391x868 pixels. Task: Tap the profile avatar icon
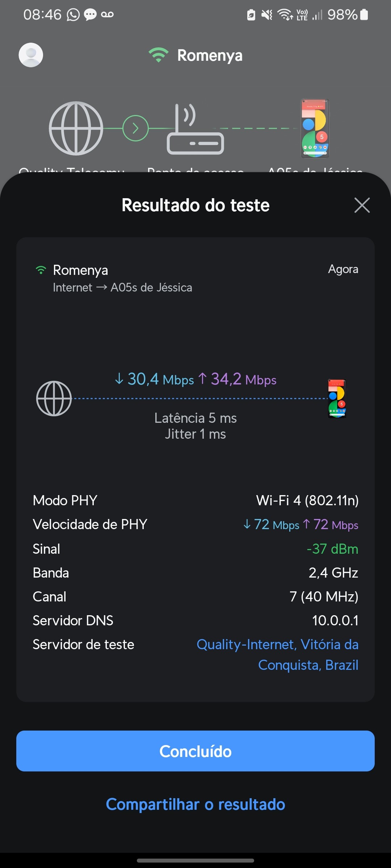click(31, 55)
